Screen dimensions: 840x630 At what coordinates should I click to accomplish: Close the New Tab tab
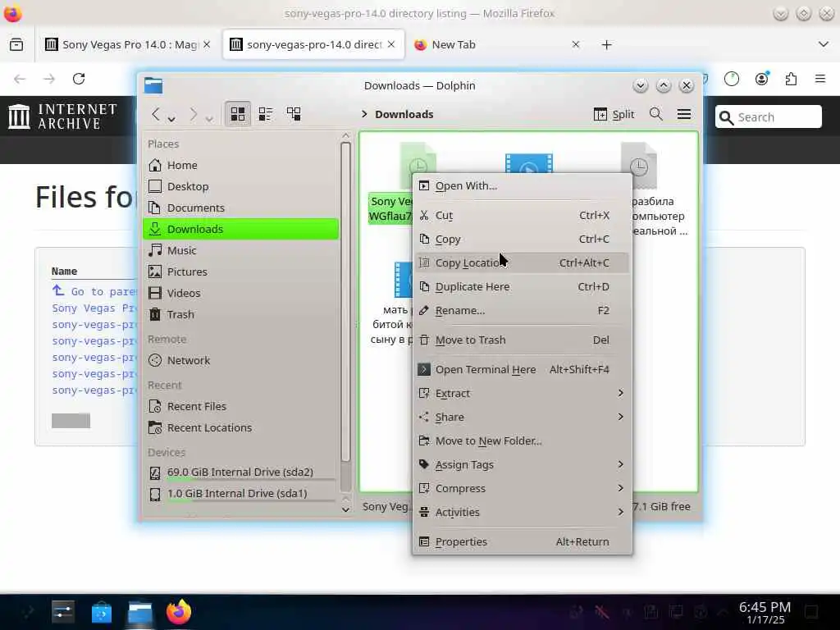(576, 44)
